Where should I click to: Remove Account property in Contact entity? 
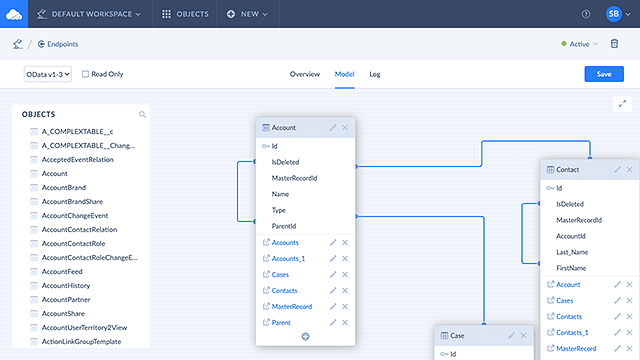point(629,284)
